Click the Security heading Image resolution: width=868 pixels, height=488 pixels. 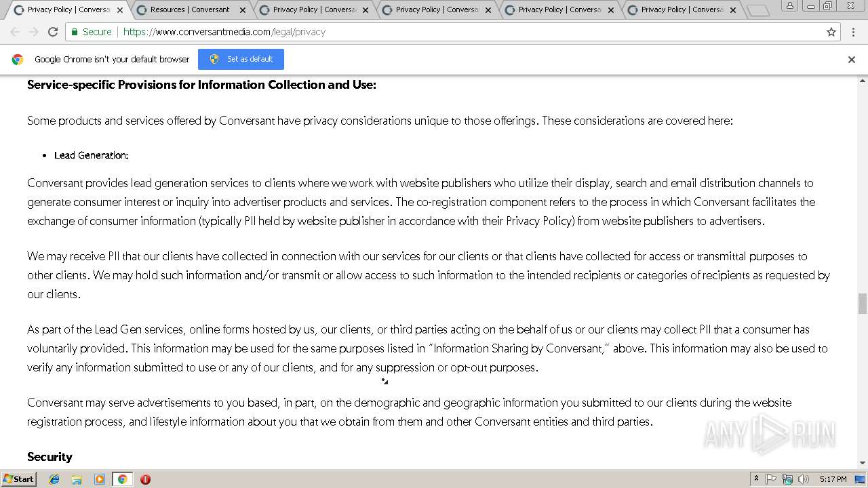click(50, 457)
